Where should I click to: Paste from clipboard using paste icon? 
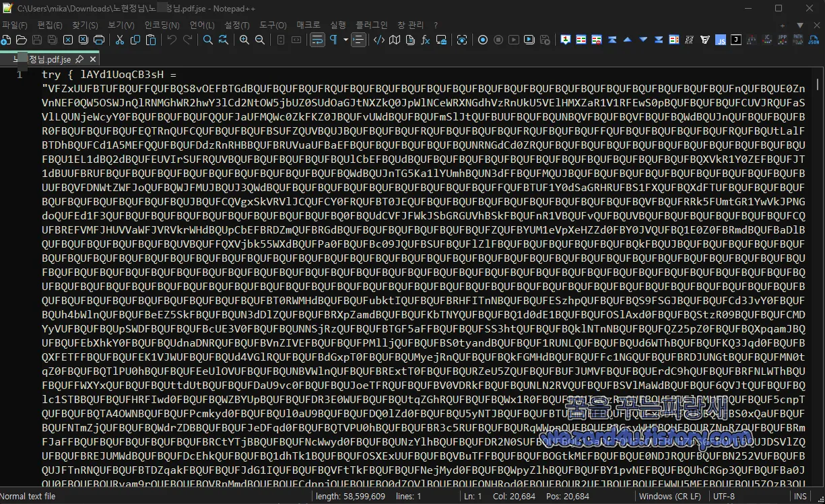tap(151, 40)
